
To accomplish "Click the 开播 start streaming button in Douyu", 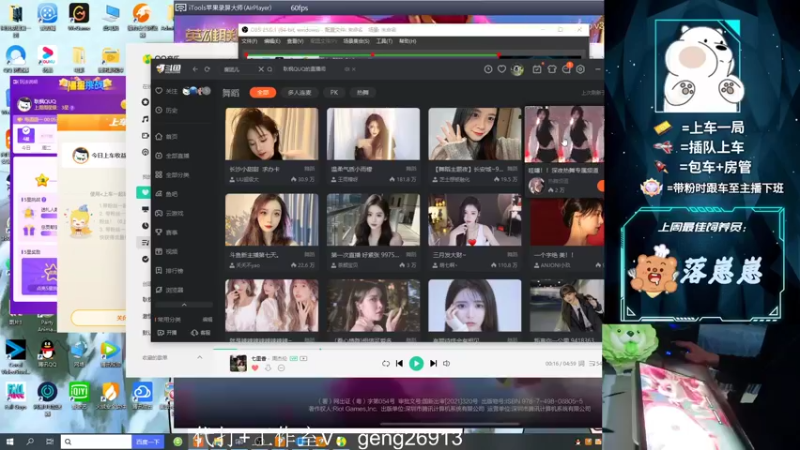I will (x=167, y=333).
